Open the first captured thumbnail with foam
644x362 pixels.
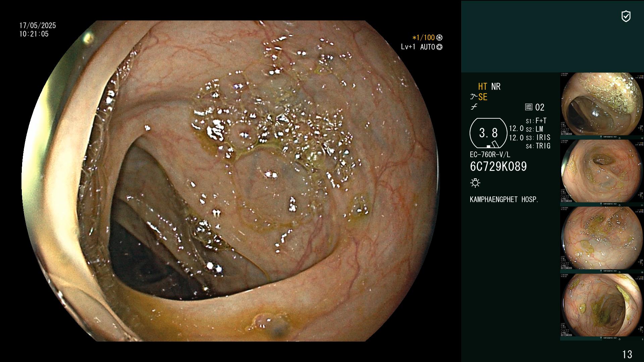click(x=602, y=104)
